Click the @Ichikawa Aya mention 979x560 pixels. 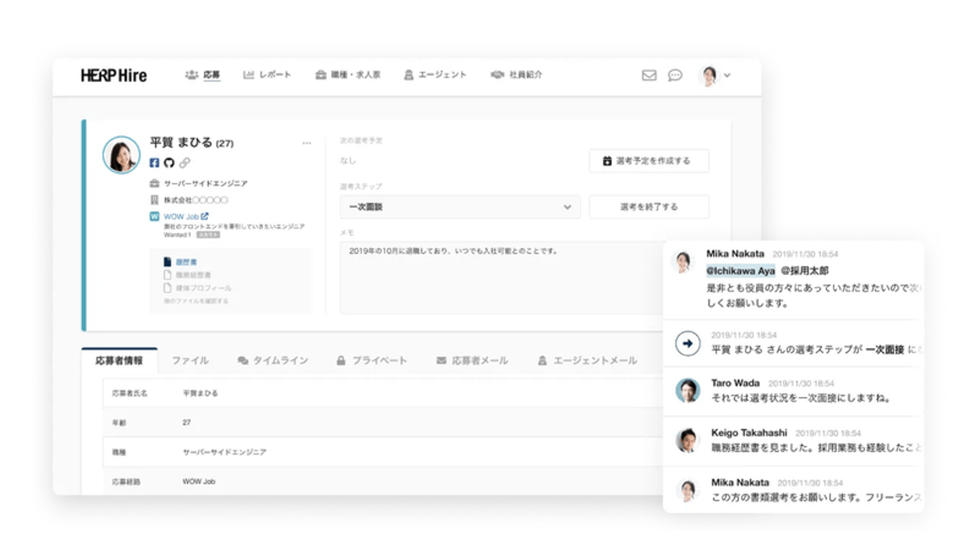coord(741,270)
